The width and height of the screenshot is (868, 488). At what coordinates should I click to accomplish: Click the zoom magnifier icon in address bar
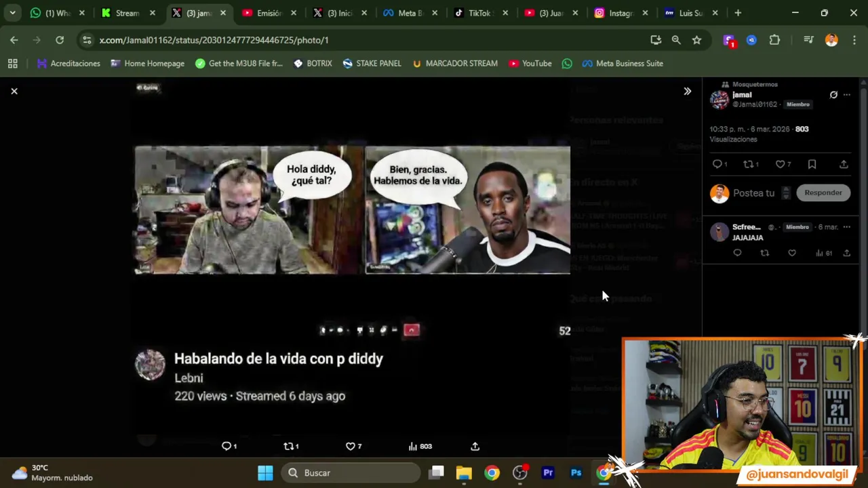(x=676, y=40)
